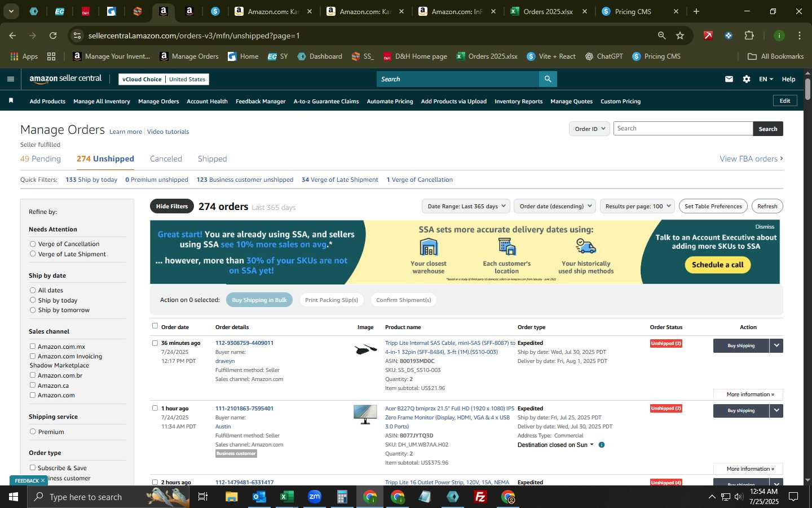
Task: Open Task View on the taskbar
Action: coord(203,497)
